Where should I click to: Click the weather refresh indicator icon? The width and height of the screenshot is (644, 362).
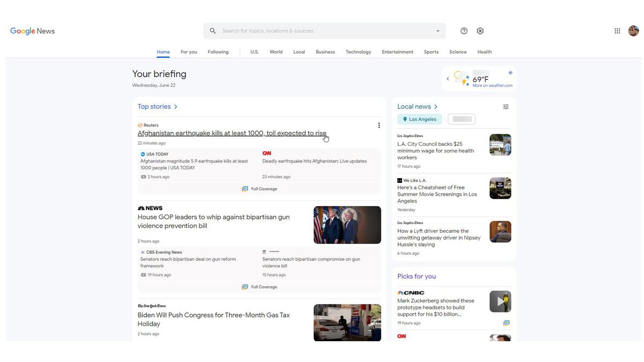pos(510,72)
